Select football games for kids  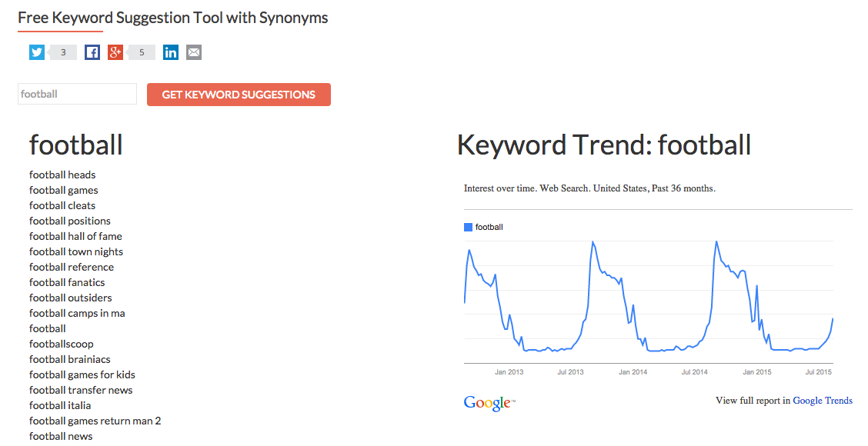tap(82, 374)
